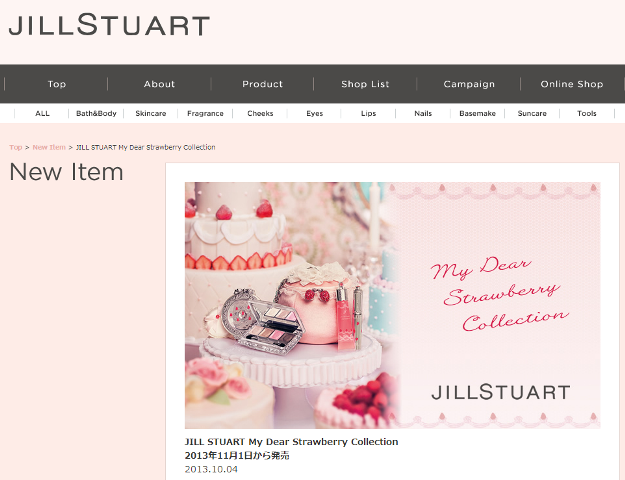
Task: Click the 2013年11月1日から発売 release text
Action: 237,455
